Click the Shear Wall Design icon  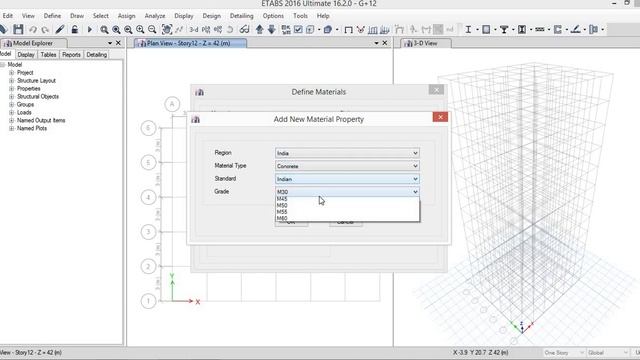pos(558,29)
